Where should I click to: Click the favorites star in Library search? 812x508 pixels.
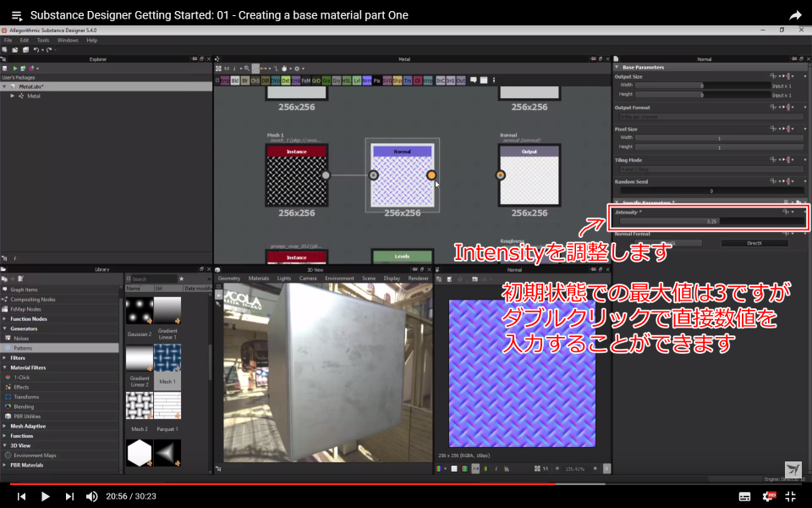[181, 279]
